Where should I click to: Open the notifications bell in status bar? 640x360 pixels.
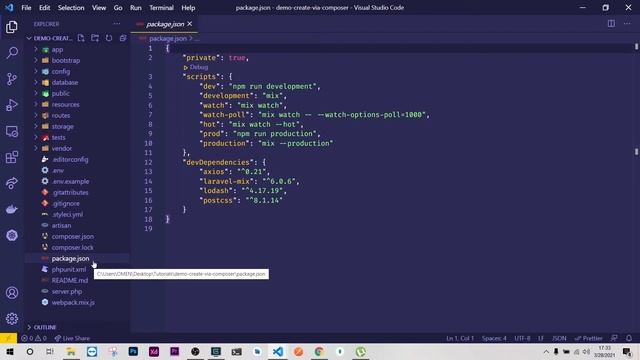[x=629, y=338]
